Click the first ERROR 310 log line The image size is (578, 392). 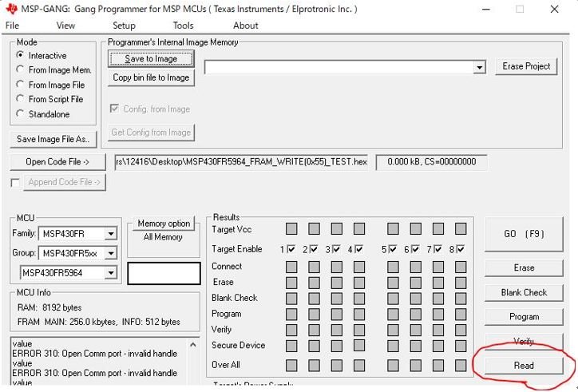coord(95,354)
